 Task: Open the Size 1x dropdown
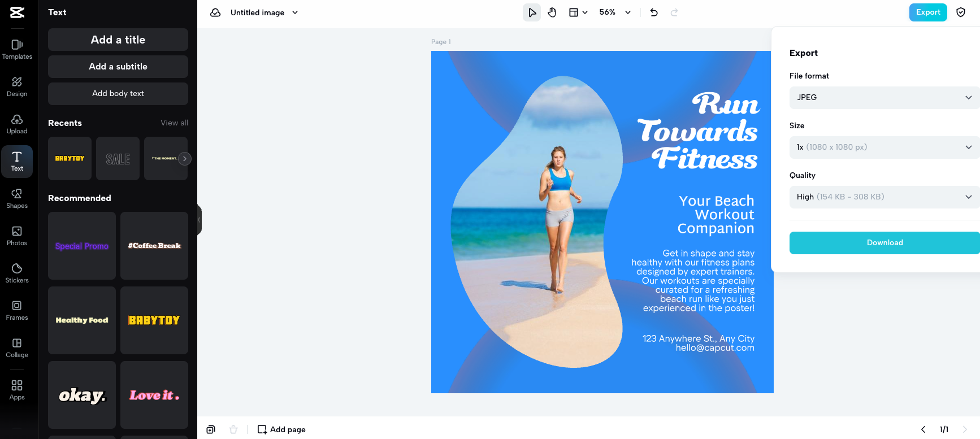coord(884,147)
